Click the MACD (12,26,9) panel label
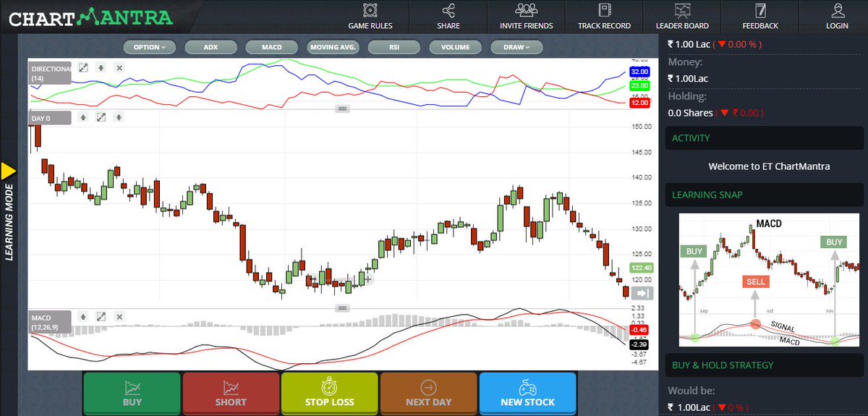The image size is (868, 416). click(x=50, y=321)
